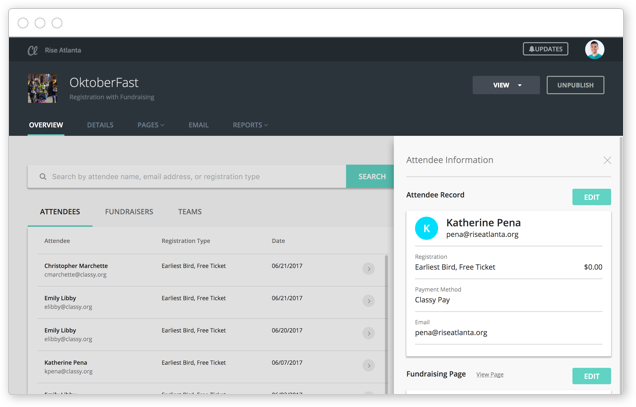Click the 06/07/2017 date cell

pos(287,363)
